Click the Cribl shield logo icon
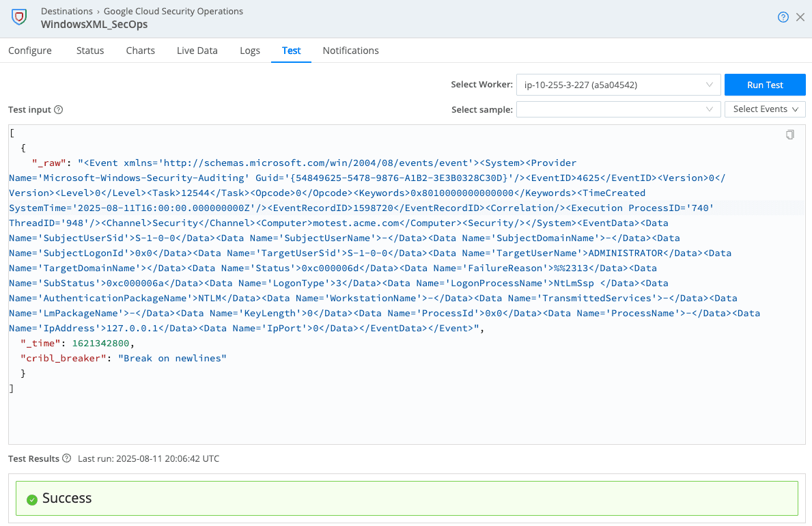Viewport: 812px width, 526px height. 19,18
